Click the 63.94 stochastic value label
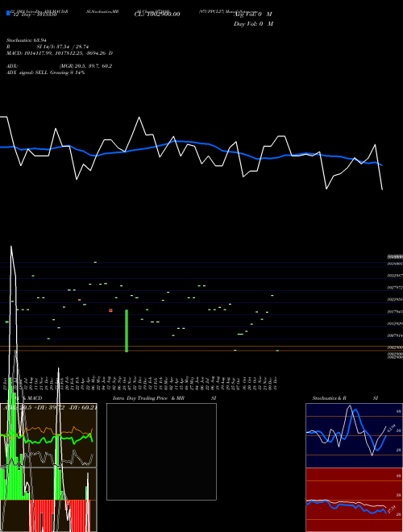Screen dimensions: 403x532 tap(391, 428)
